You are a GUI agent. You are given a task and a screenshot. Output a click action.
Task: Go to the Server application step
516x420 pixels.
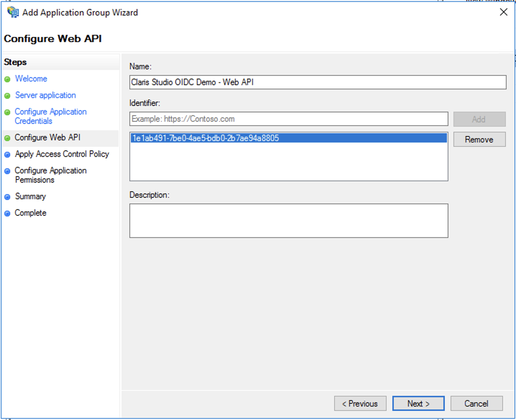click(45, 95)
